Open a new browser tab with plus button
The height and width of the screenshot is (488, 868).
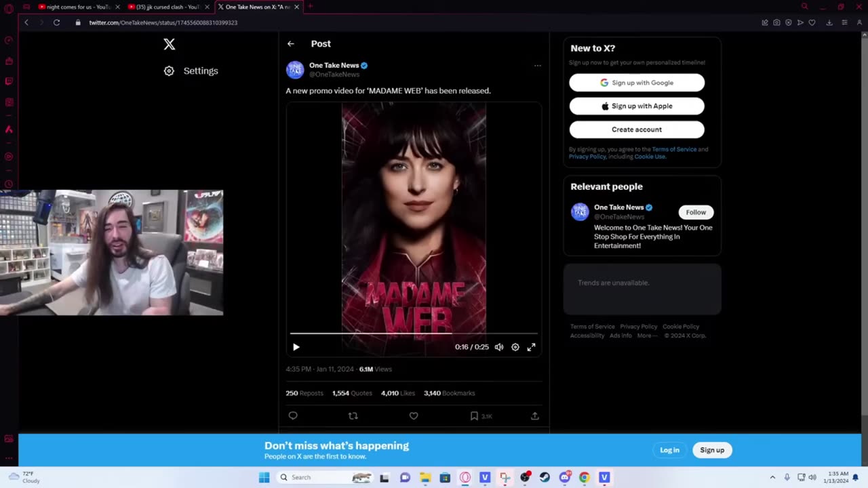pos(311,7)
